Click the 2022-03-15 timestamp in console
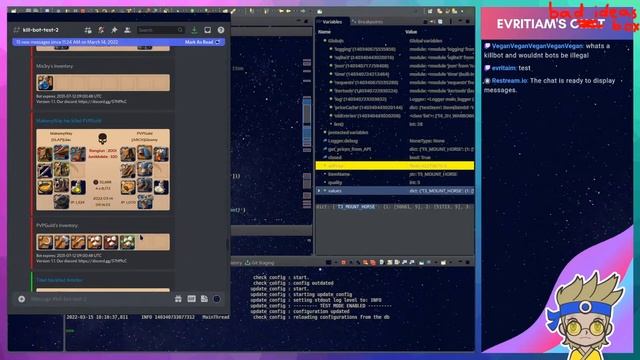The image size is (640, 360). coord(97,317)
